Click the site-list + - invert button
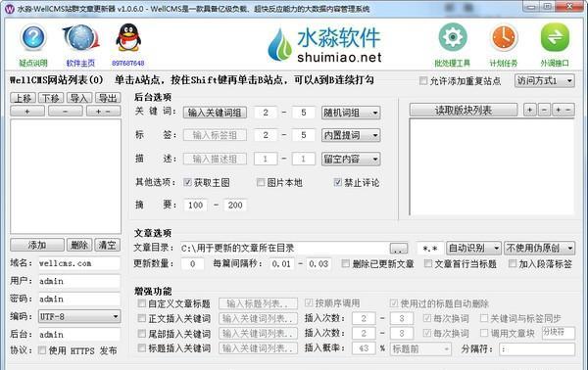 click(x=103, y=112)
